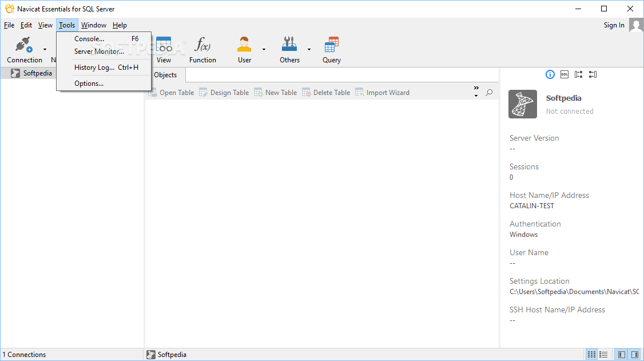Toggle the right information pane
The image size is (644, 361).
635,355
